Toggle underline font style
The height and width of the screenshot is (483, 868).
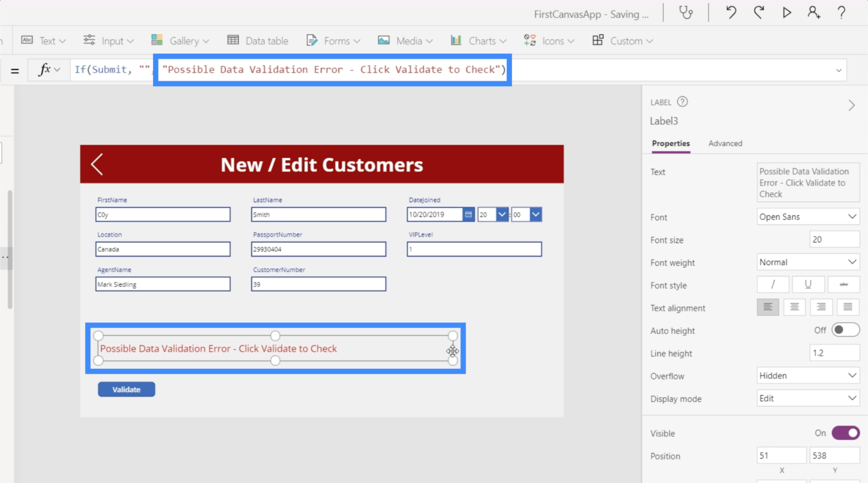click(x=808, y=284)
